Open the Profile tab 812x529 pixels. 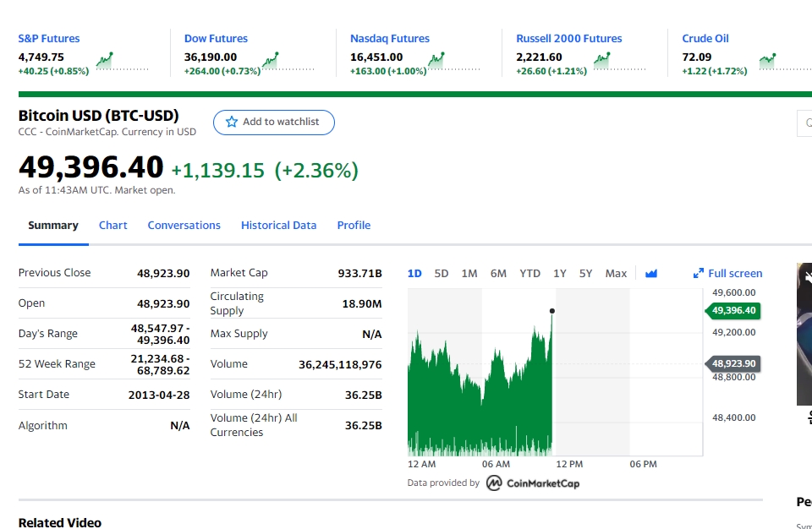(x=354, y=225)
